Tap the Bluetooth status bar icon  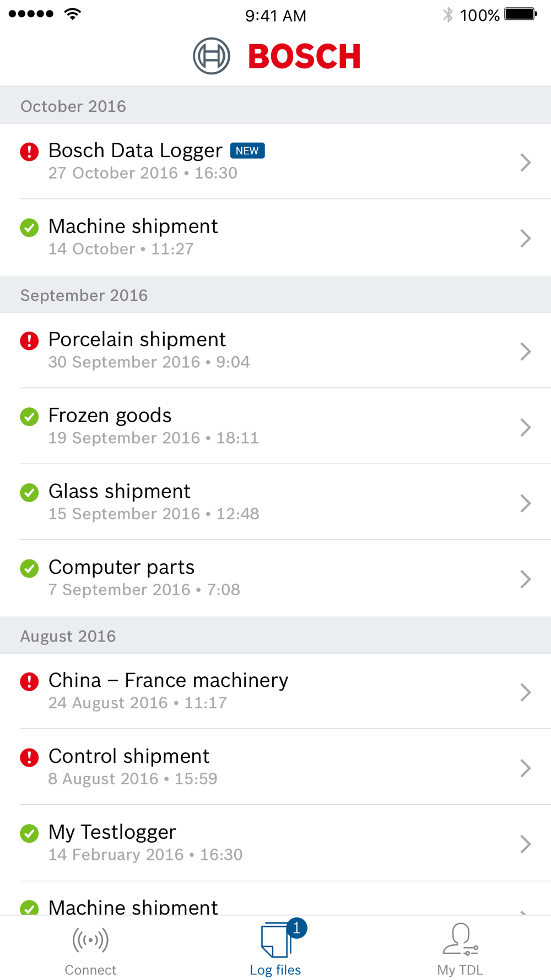(448, 15)
